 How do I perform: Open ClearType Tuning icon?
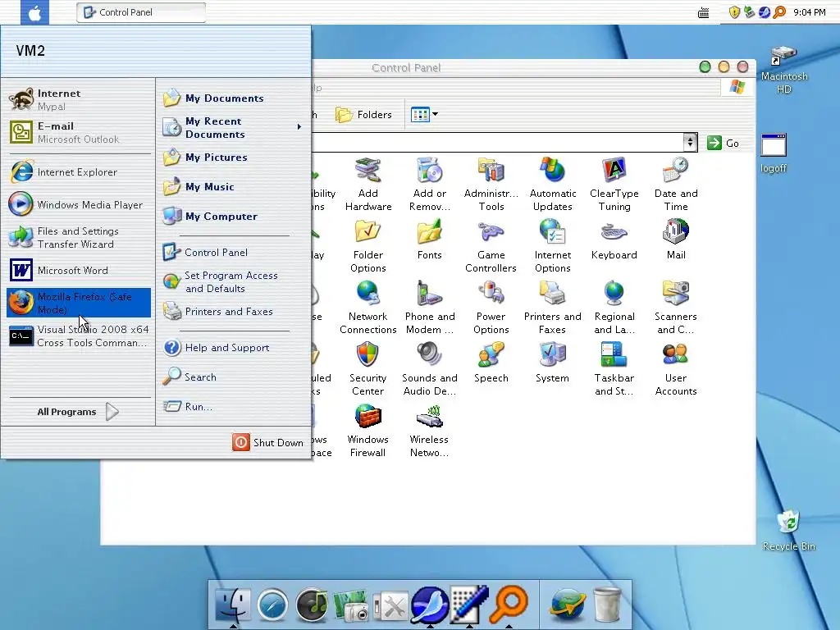coord(614,185)
